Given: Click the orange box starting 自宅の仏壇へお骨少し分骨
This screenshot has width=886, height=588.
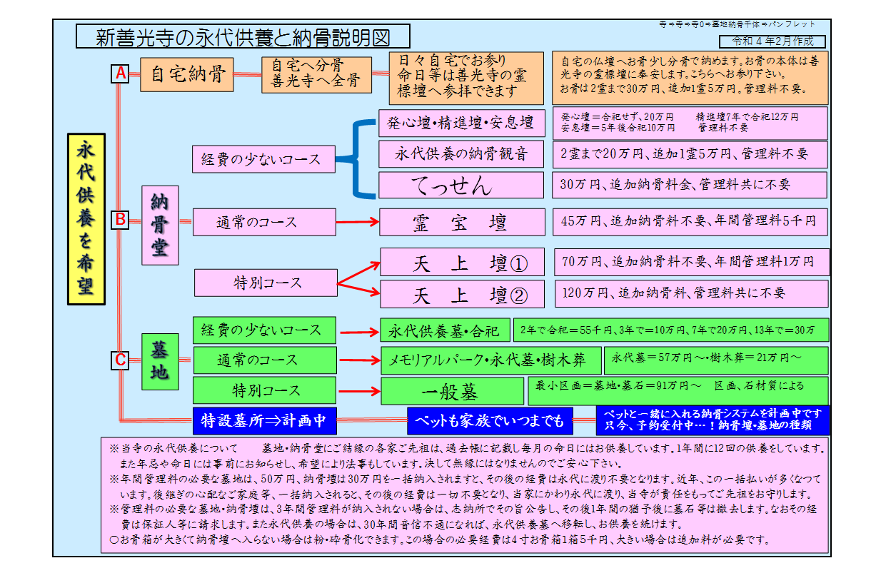Looking at the screenshot, I should click(x=690, y=78).
